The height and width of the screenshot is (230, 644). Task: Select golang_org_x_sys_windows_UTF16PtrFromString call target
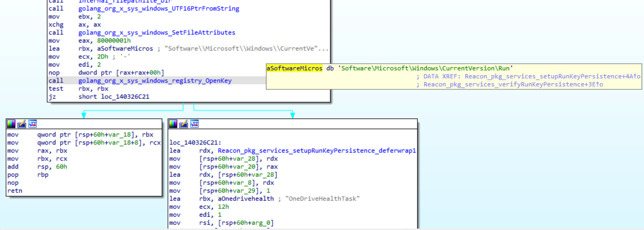click(159, 8)
